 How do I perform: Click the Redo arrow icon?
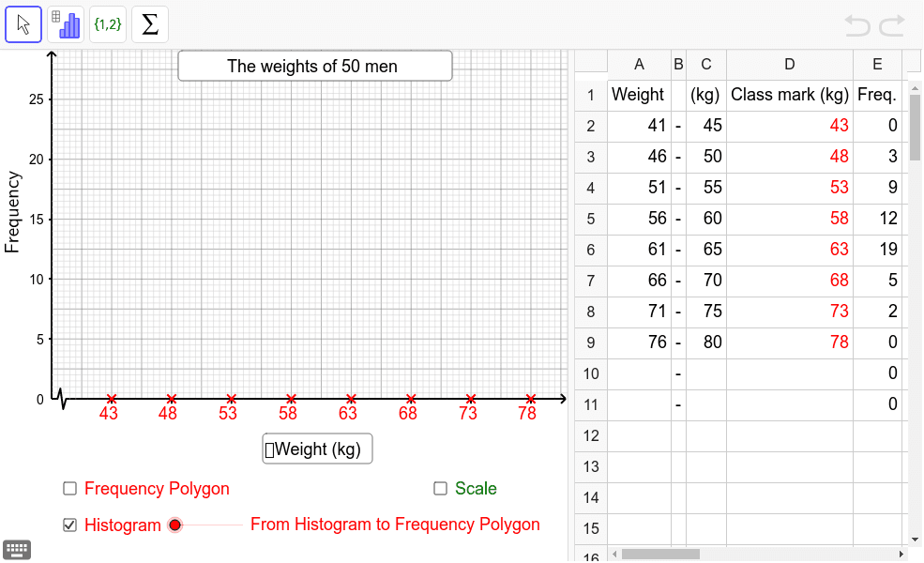(x=891, y=25)
